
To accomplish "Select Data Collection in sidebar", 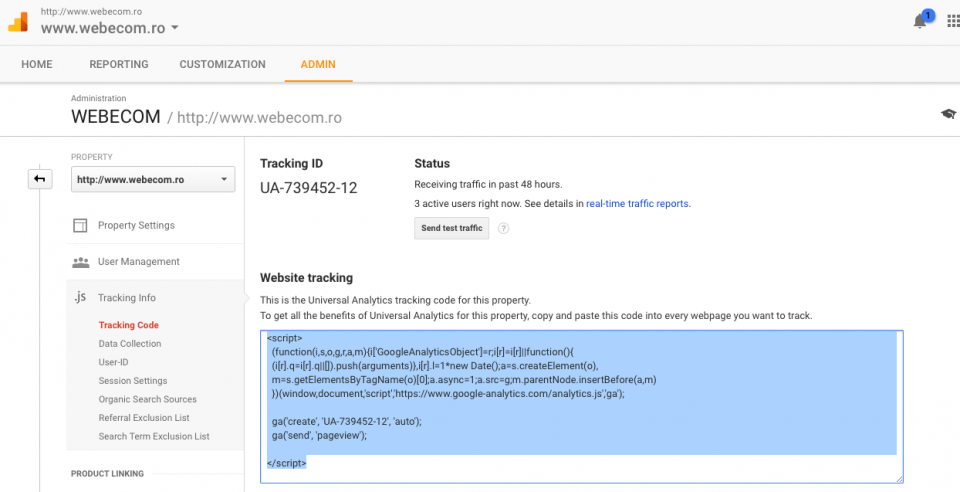I will point(130,344).
